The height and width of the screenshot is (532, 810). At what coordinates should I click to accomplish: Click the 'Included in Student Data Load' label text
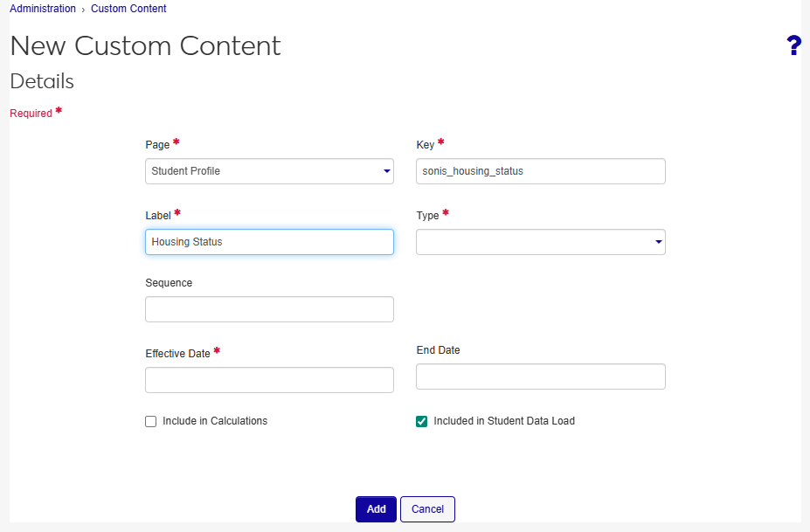pyautogui.click(x=504, y=421)
